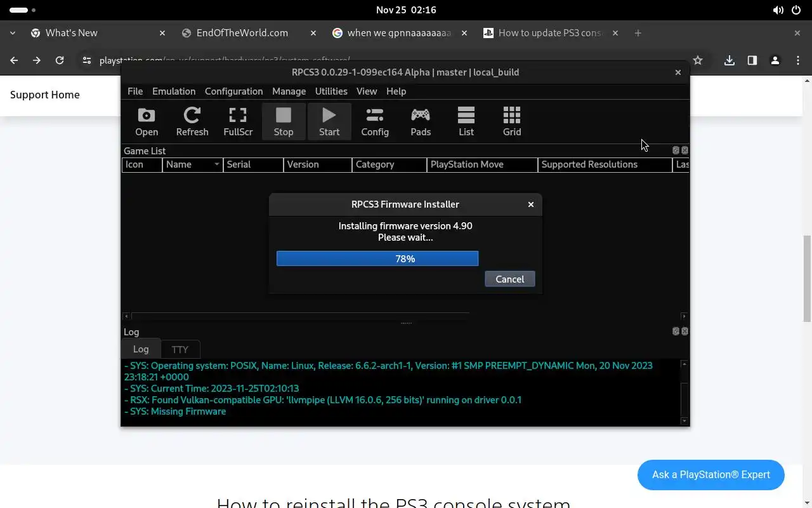Image resolution: width=812 pixels, height=508 pixels.
Task: Switch game list to Grid view
Action: (x=512, y=122)
